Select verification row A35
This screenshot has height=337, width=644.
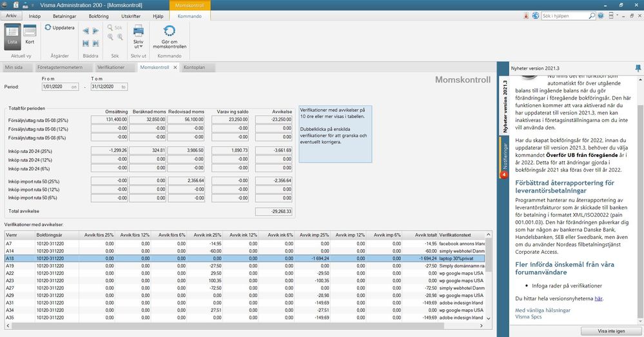[x=245, y=318]
